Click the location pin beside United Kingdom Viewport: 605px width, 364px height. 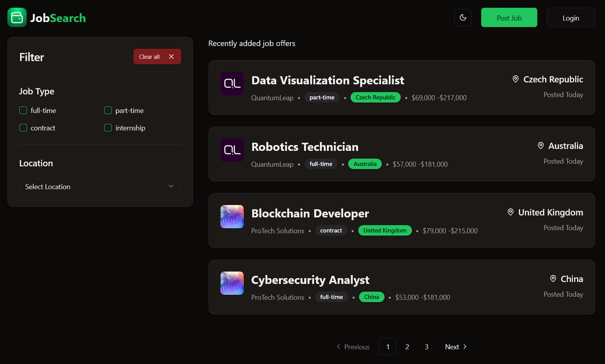point(510,212)
